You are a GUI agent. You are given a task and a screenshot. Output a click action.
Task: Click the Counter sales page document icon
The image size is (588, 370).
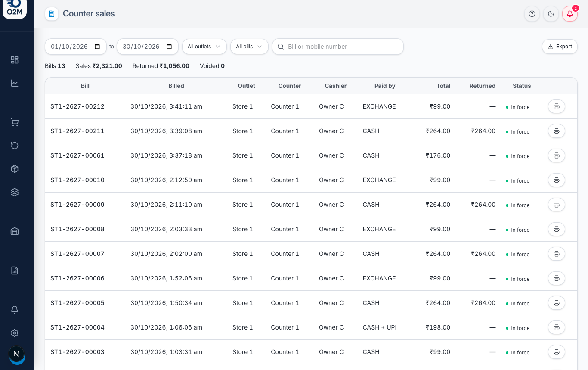pyautogui.click(x=52, y=14)
